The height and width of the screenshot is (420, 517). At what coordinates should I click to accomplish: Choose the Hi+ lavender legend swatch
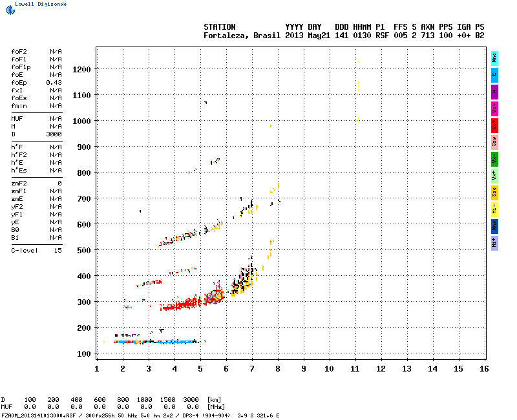(494, 244)
